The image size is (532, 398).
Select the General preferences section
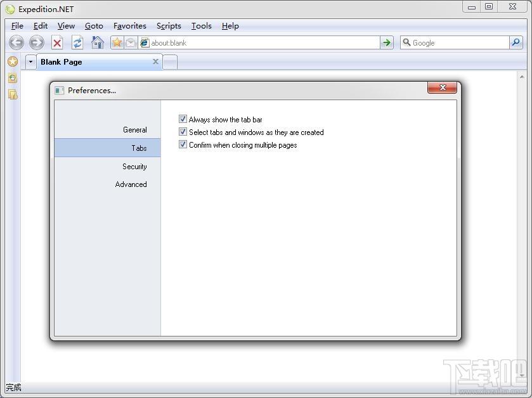108,129
